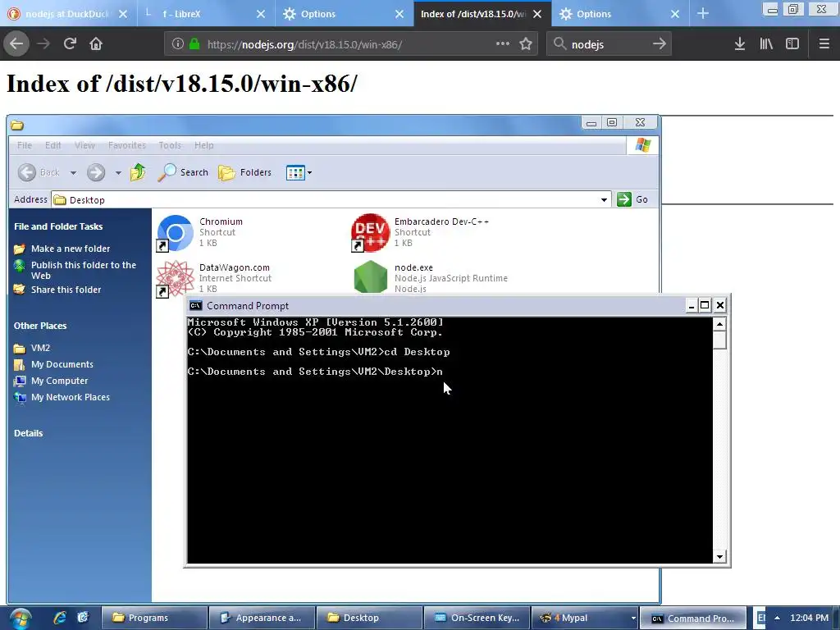Viewport: 840px width, 630px height.
Task: Open the Mypal taskbar group dropdown
Action: pyautogui.click(x=633, y=619)
